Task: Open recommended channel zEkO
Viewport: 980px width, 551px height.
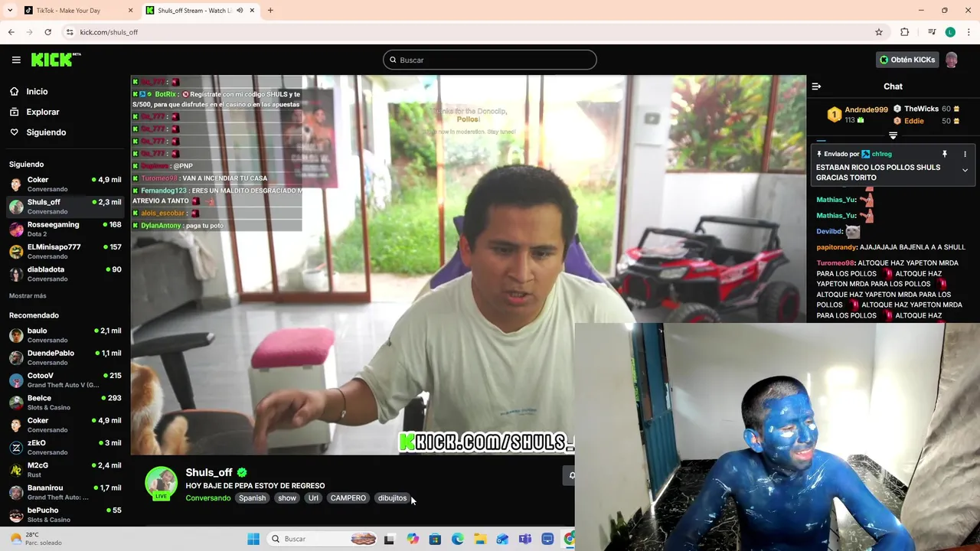Action: pyautogui.click(x=65, y=447)
